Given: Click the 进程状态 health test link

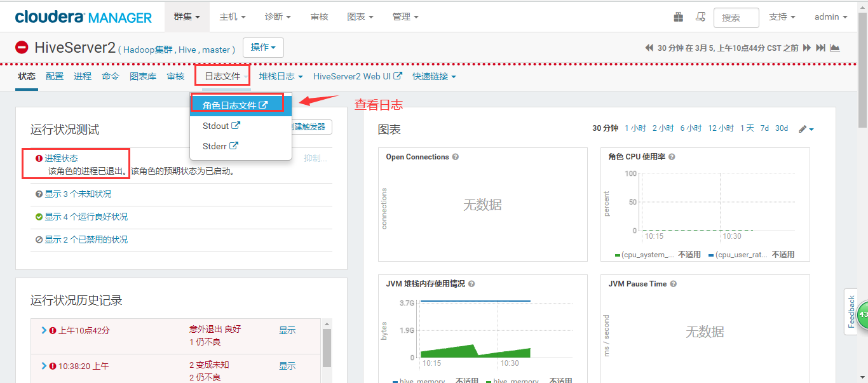Looking at the screenshot, I should coord(61,158).
